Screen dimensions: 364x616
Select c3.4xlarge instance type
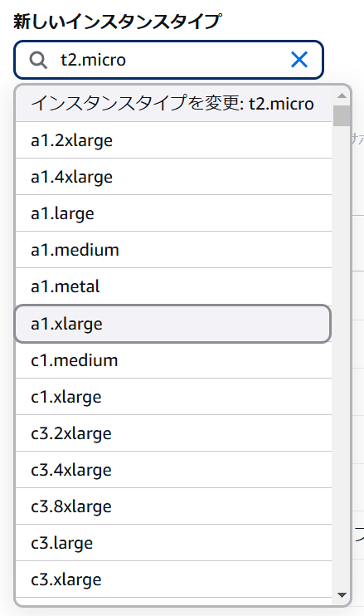[x=173, y=470]
